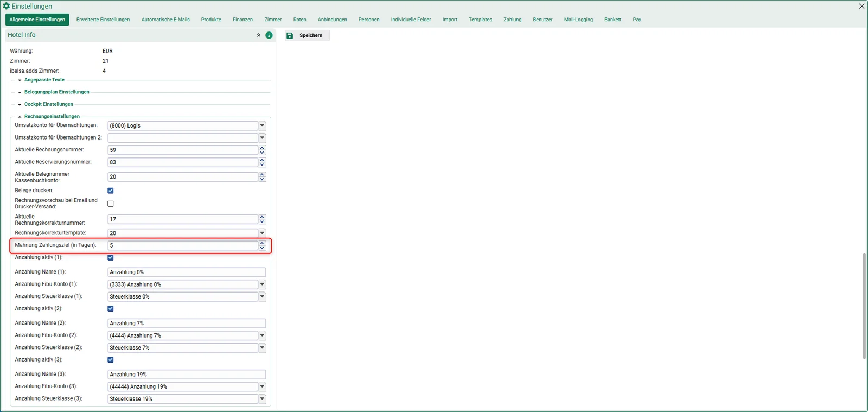
Task: Click the Aktuelle Rechnungskorrekturnummer stepper arrows
Action: pos(262,219)
